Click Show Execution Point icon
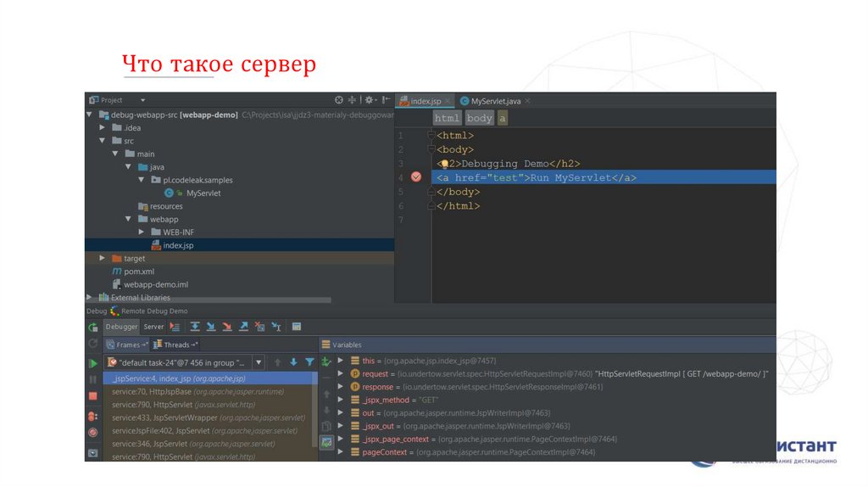Viewport: 868px width, 487px height. click(x=175, y=327)
